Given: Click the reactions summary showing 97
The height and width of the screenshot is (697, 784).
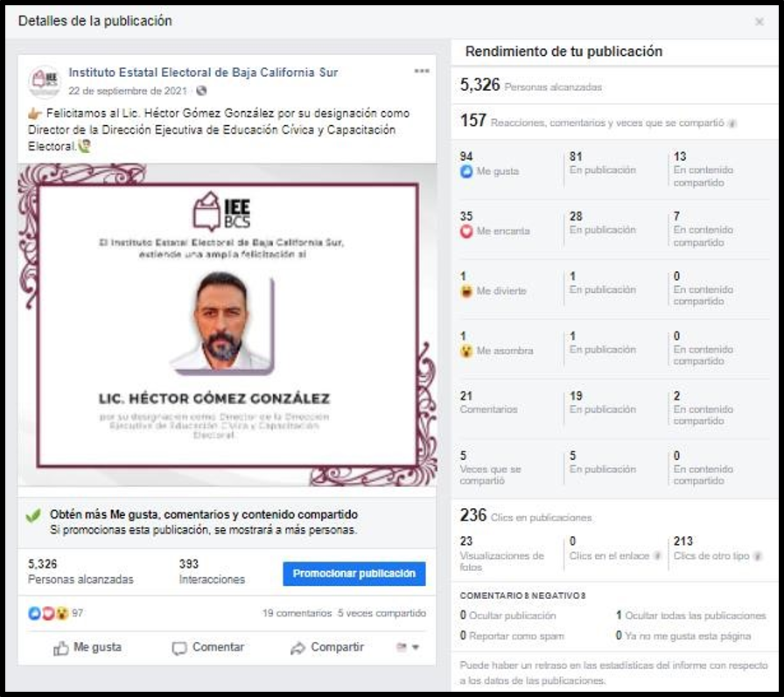Looking at the screenshot, I should [56, 614].
